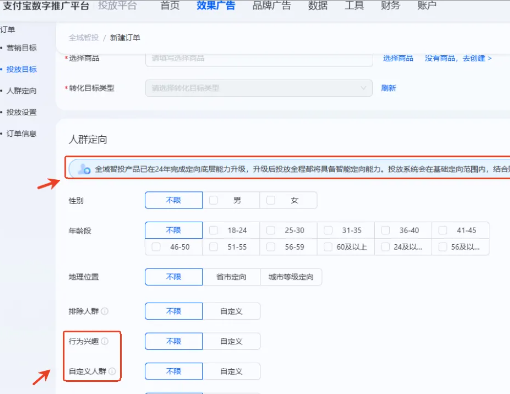510x394 pixels.
Task: Choose 自定义 for 行为兴趣
Action: tap(231, 341)
